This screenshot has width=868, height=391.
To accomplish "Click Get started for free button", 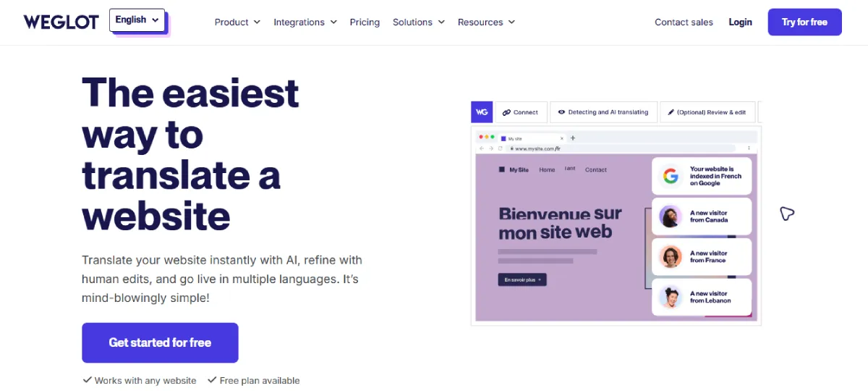I will (160, 342).
